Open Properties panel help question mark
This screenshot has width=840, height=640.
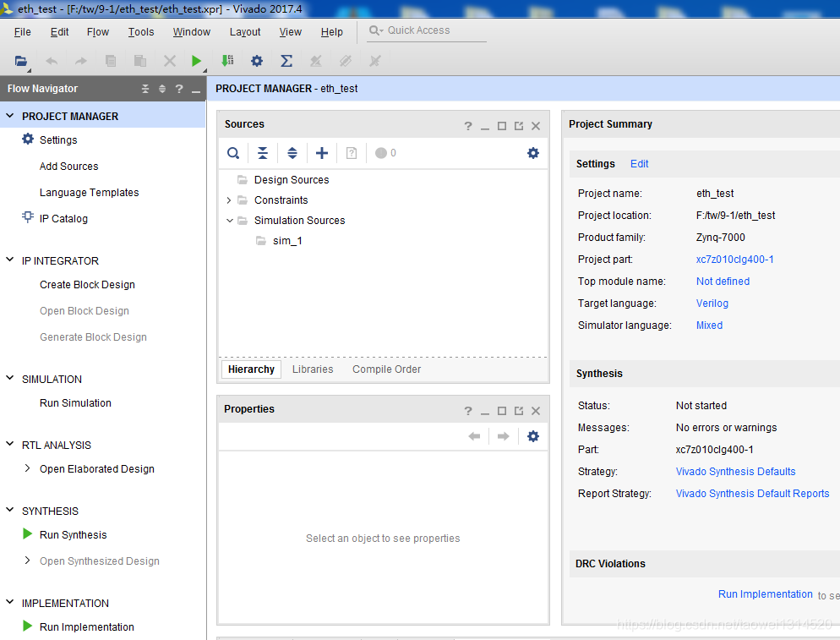pyautogui.click(x=468, y=411)
